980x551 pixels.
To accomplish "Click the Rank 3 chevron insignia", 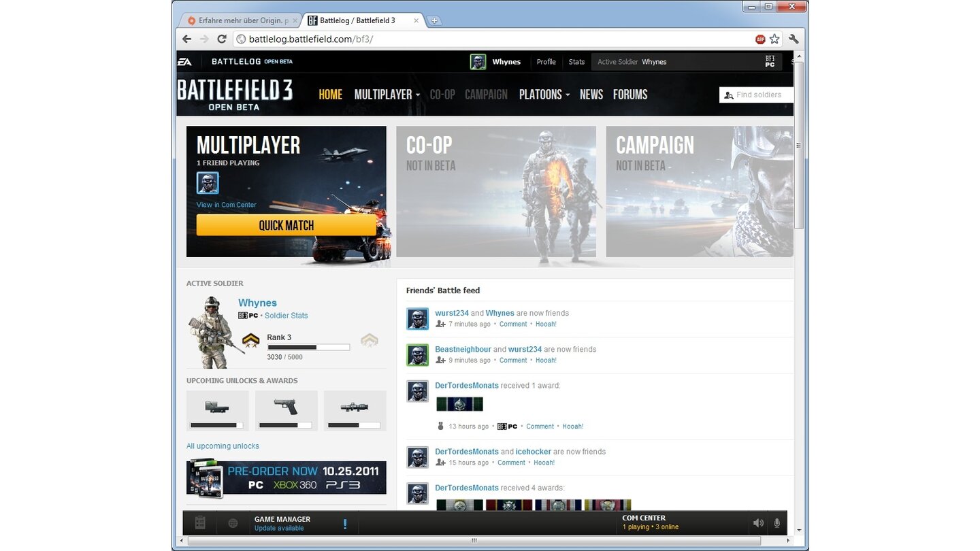I will (251, 340).
